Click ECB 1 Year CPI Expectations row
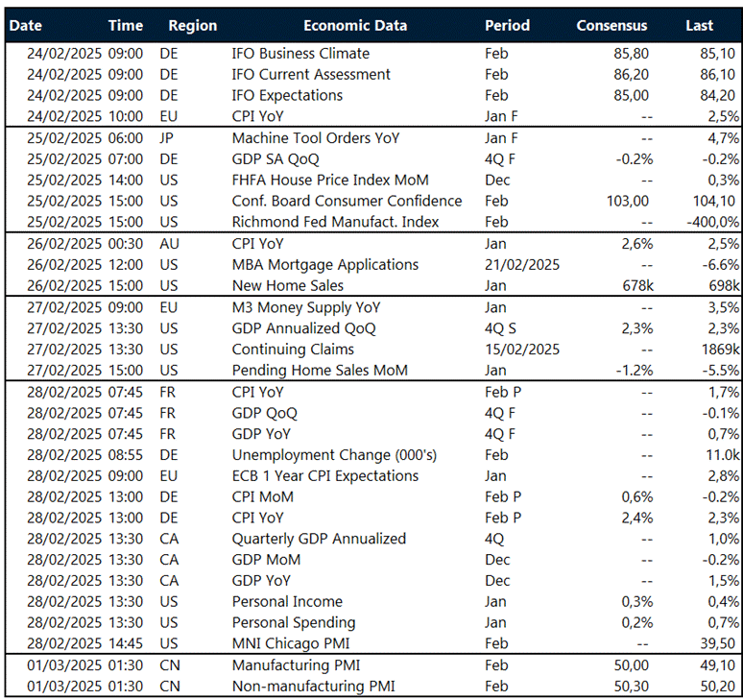Screen dimensions: 743x700 point(324,476)
